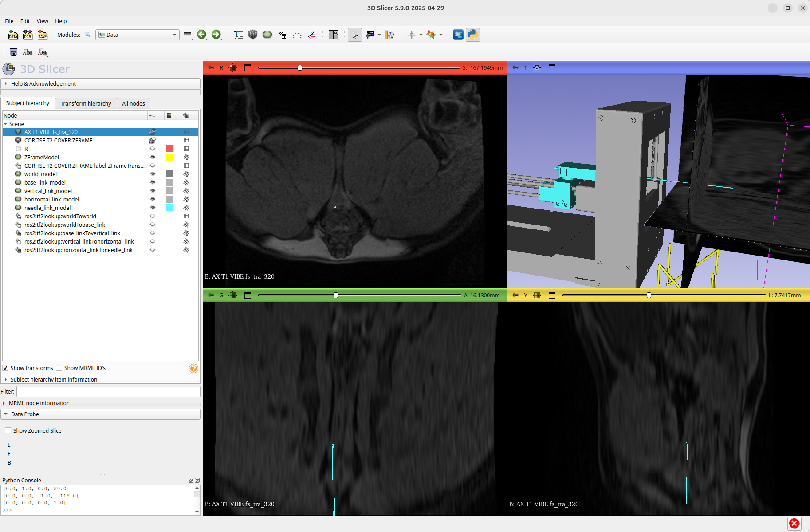
Task: Toggle crosshair with orange crosshair icon
Action: tap(411, 35)
